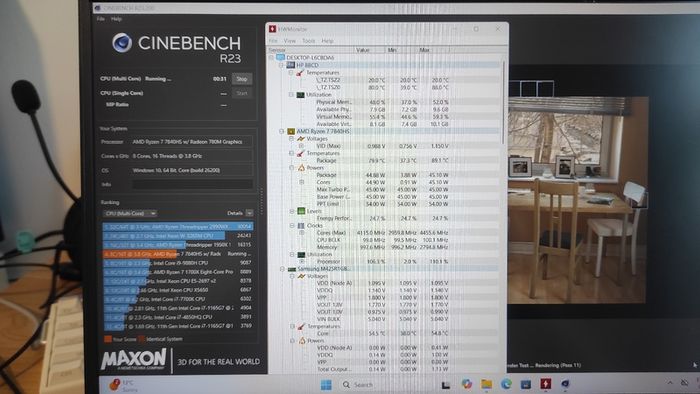This screenshot has width=700, height=394.
Task: Click the thermometer icon under HP 88CD
Action: tap(300, 73)
